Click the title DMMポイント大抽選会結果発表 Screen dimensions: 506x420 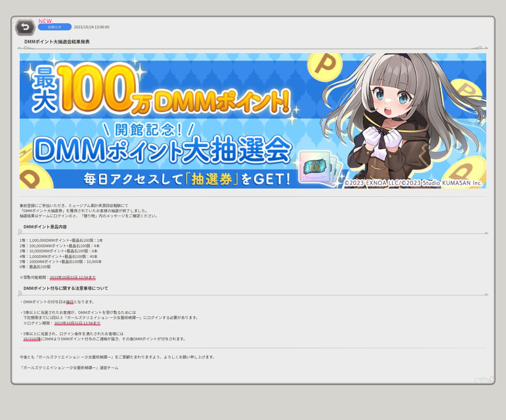57,42
